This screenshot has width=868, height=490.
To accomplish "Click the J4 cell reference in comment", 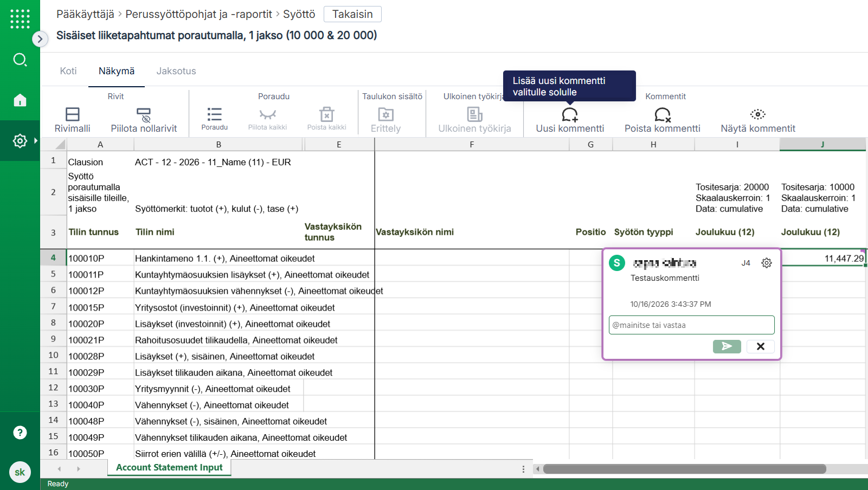I will (x=746, y=263).
